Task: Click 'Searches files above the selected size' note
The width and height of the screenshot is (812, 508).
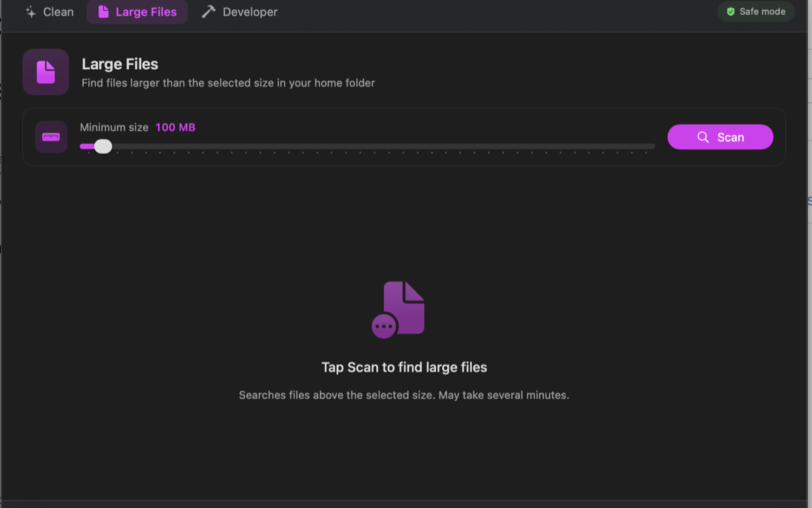Action: coord(404,395)
